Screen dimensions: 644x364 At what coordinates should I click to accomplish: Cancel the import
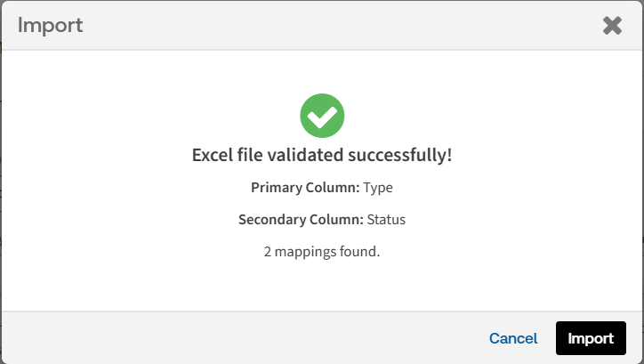[x=513, y=338]
